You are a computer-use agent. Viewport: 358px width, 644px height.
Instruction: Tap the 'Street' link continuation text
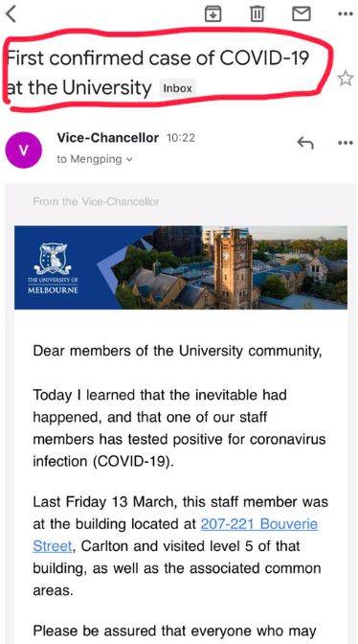coord(53,546)
